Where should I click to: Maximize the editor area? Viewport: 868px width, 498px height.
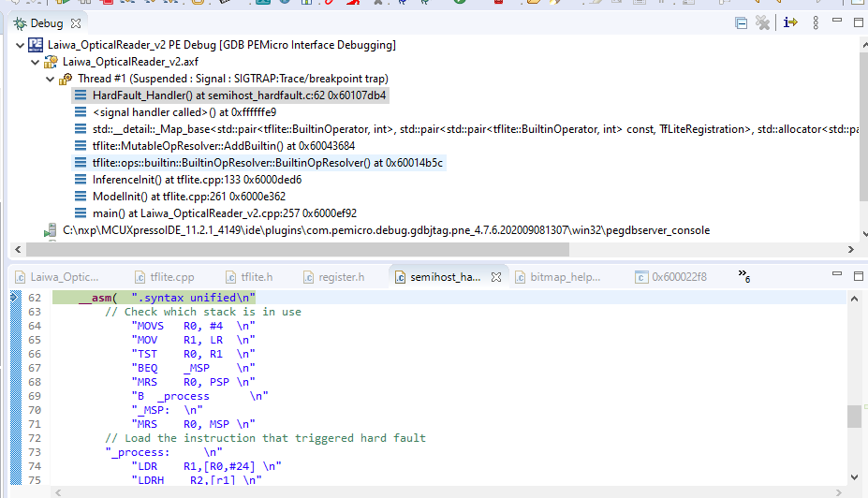[859, 275]
